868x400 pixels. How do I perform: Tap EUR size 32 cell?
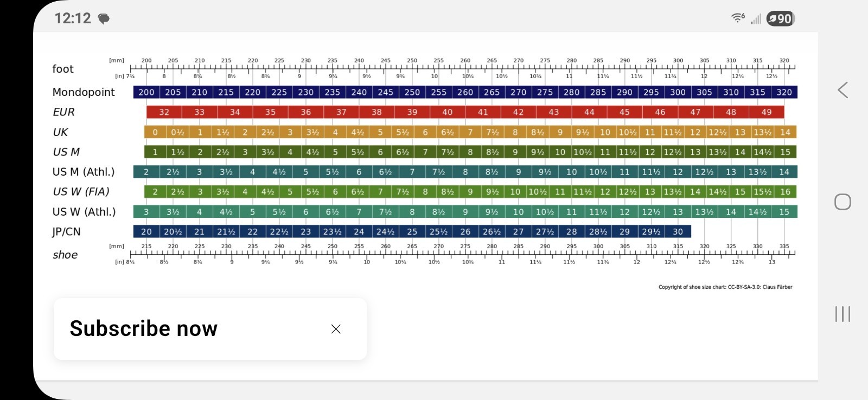click(x=164, y=112)
